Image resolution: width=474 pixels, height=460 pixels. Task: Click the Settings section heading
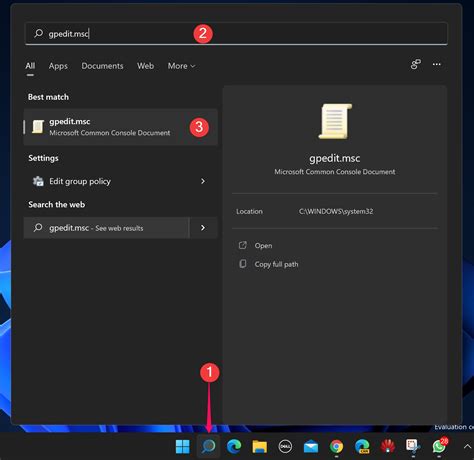(43, 158)
